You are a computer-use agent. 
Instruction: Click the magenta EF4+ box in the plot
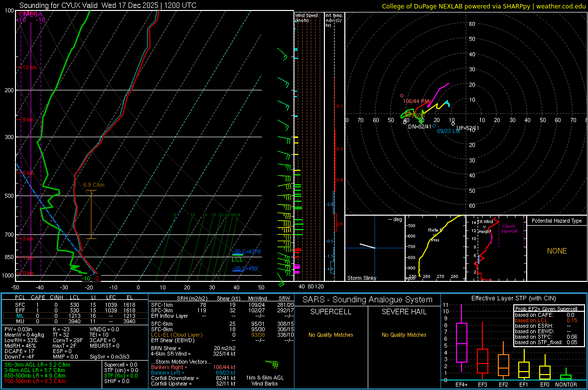461,342
